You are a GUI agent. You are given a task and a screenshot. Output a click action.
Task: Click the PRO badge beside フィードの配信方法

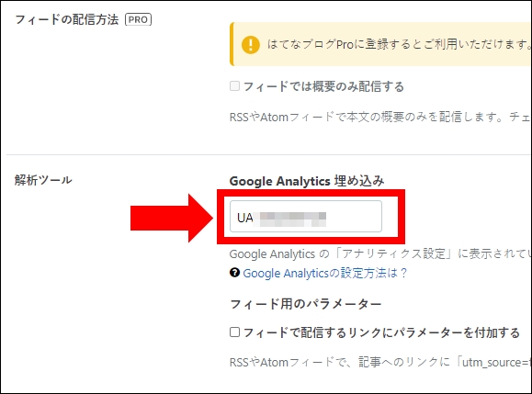coord(139,19)
